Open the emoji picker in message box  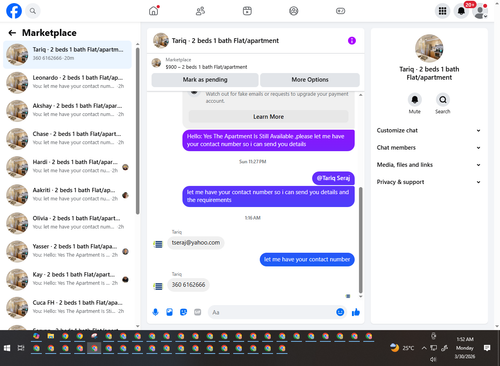tap(340, 312)
